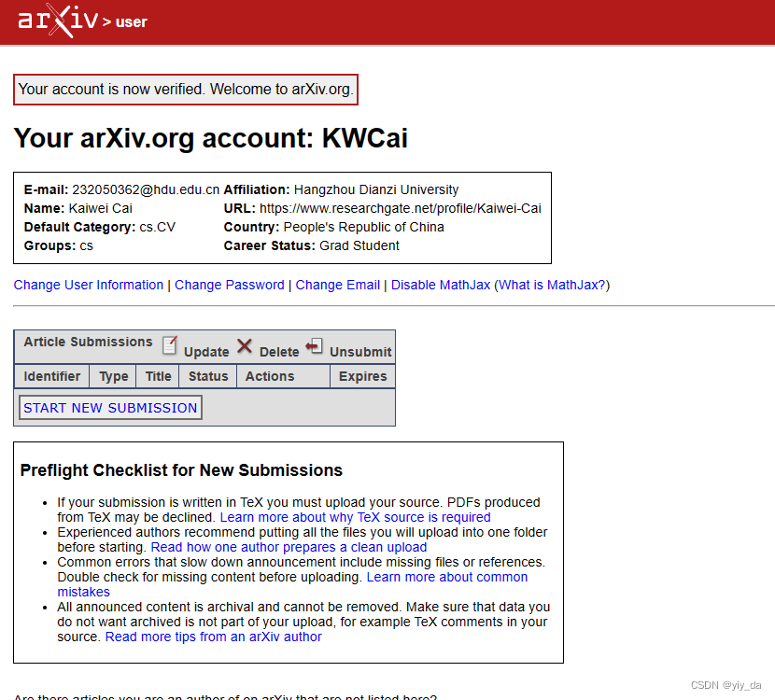Click the researchgate.net profile URL text
Screen dimensions: 775x700
(401, 208)
